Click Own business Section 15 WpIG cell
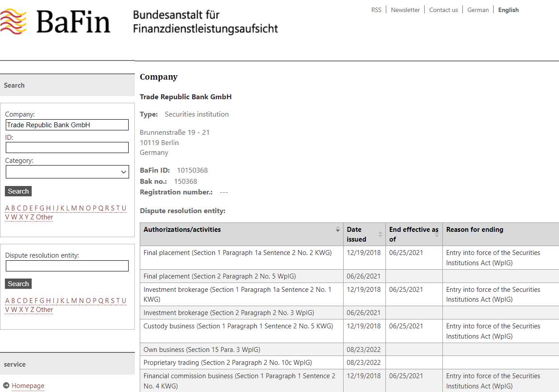Screen dimensions: 559x392 pyautogui.click(x=242, y=350)
